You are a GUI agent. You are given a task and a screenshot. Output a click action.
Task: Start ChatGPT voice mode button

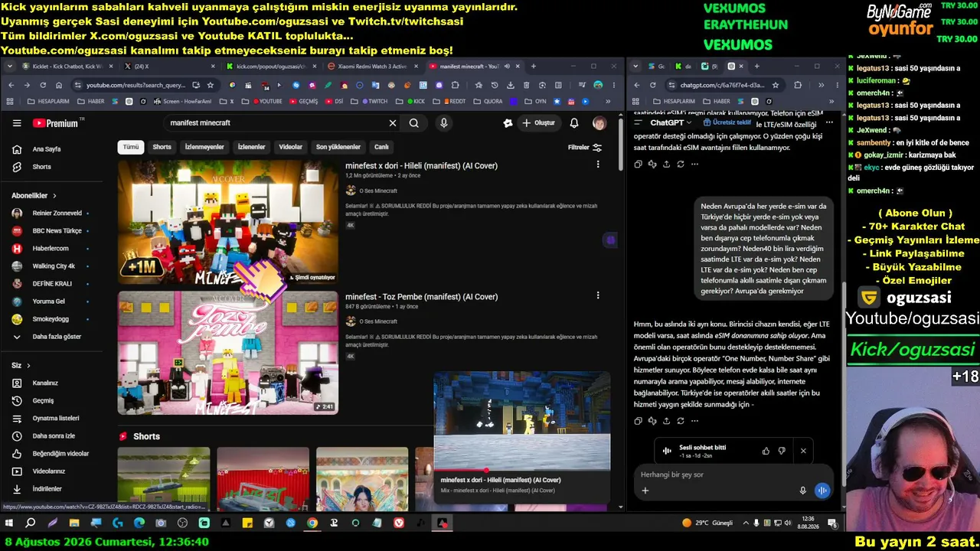(822, 491)
